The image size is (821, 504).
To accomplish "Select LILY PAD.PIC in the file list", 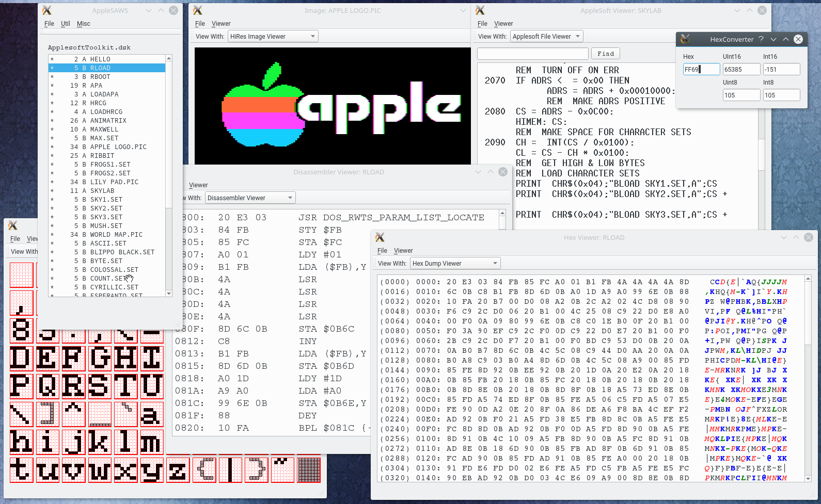I will click(x=107, y=182).
